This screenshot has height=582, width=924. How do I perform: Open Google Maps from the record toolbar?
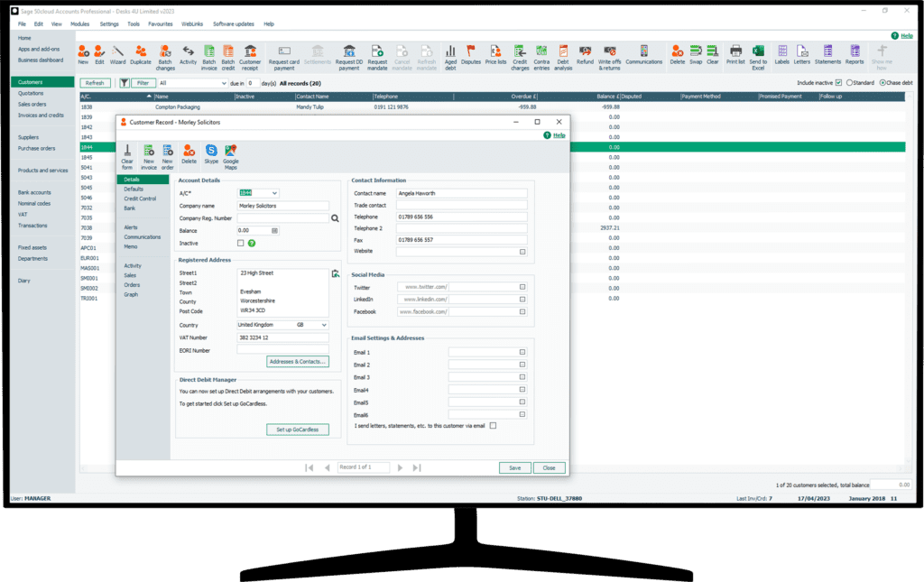(x=232, y=152)
